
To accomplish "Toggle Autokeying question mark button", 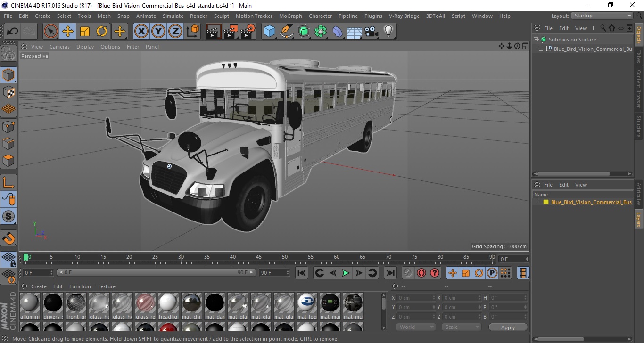I will (435, 273).
